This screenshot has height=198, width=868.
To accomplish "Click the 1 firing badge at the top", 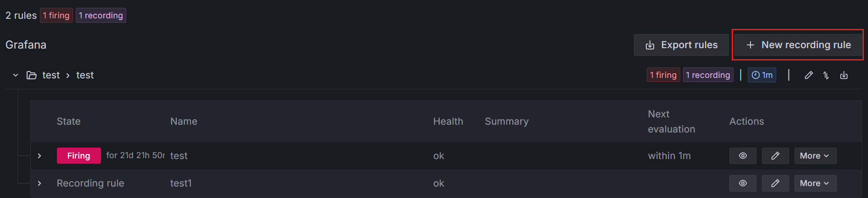I will click(56, 16).
